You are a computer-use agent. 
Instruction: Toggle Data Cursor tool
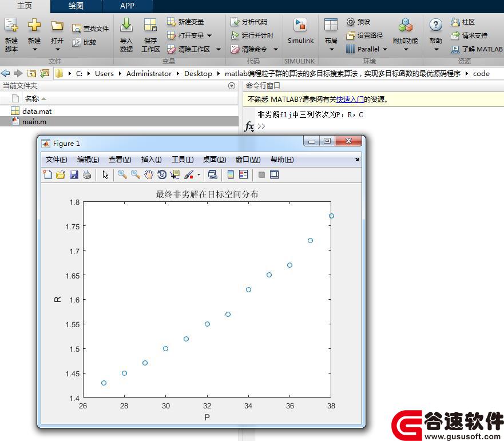click(x=175, y=174)
